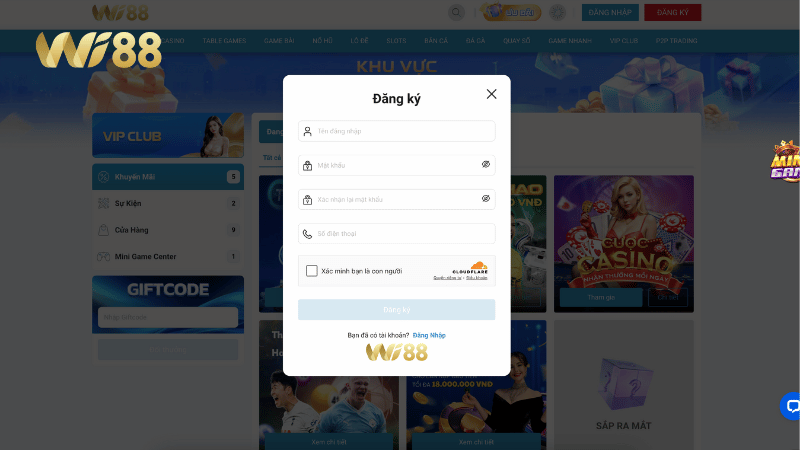
Task: Open the Mini Game floating icon
Action: coord(785,161)
